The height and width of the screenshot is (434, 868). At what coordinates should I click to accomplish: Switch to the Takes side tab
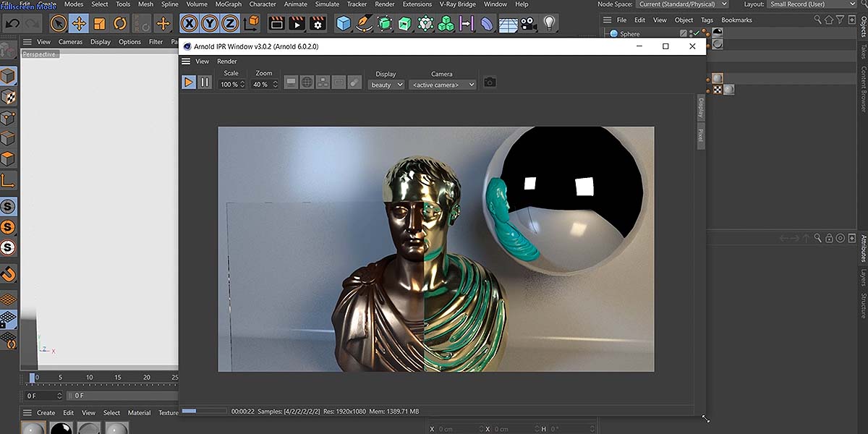(x=863, y=51)
